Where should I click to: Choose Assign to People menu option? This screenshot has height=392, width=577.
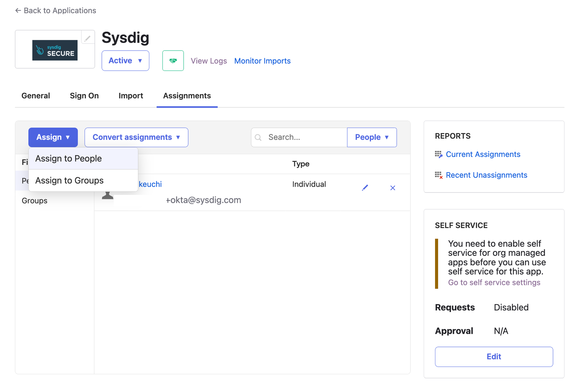click(83, 158)
